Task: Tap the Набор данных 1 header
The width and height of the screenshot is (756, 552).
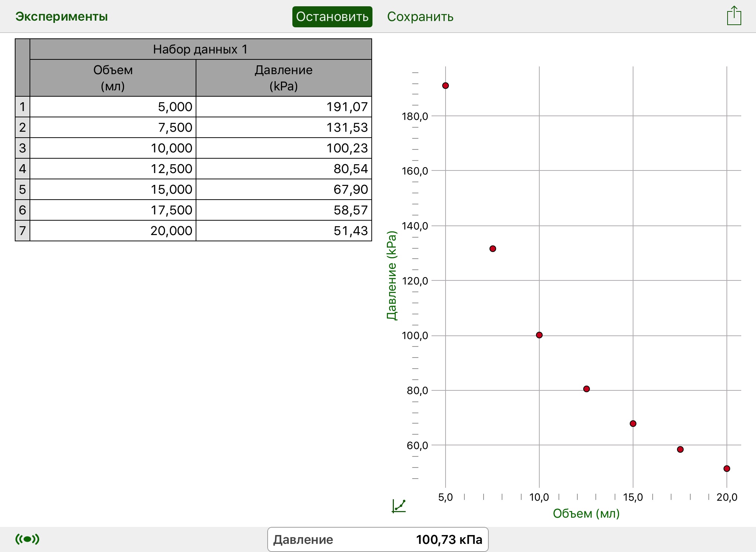Action: click(200, 49)
